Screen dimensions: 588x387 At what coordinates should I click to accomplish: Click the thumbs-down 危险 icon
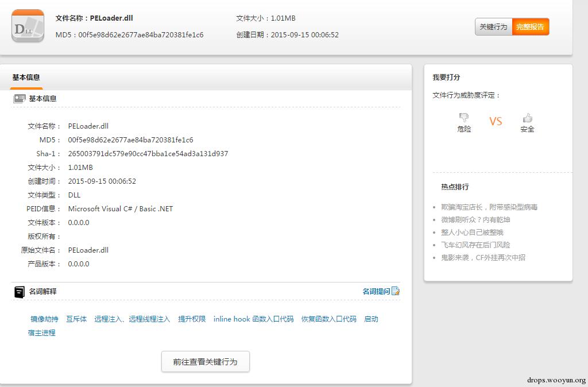(464, 117)
